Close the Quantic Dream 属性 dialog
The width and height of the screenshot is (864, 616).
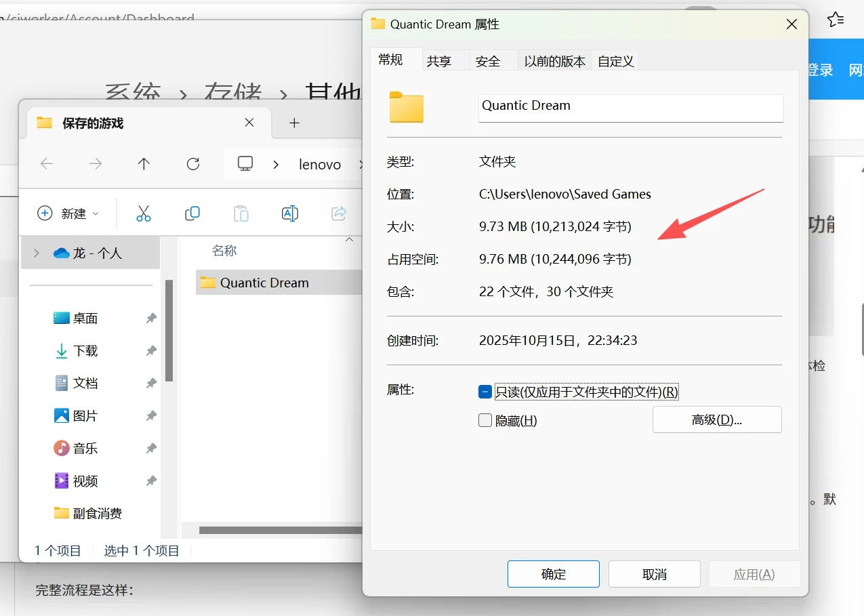tap(791, 24)
